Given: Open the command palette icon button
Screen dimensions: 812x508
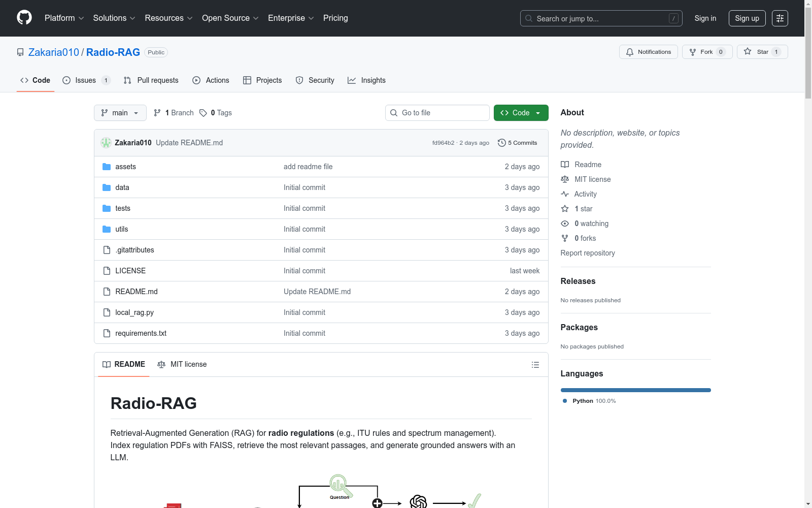Looking at the screenshot, I should [780, 18].
